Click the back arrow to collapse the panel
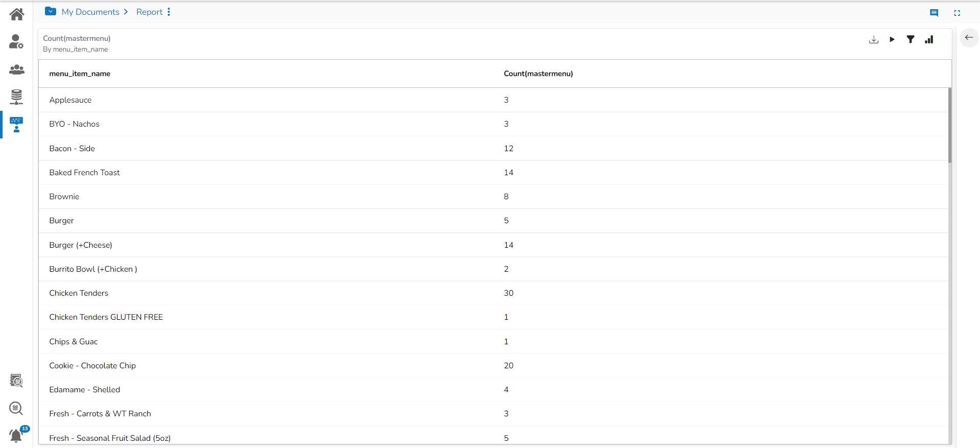Viewport: 980px width, 448px height. tap(969, 38)
